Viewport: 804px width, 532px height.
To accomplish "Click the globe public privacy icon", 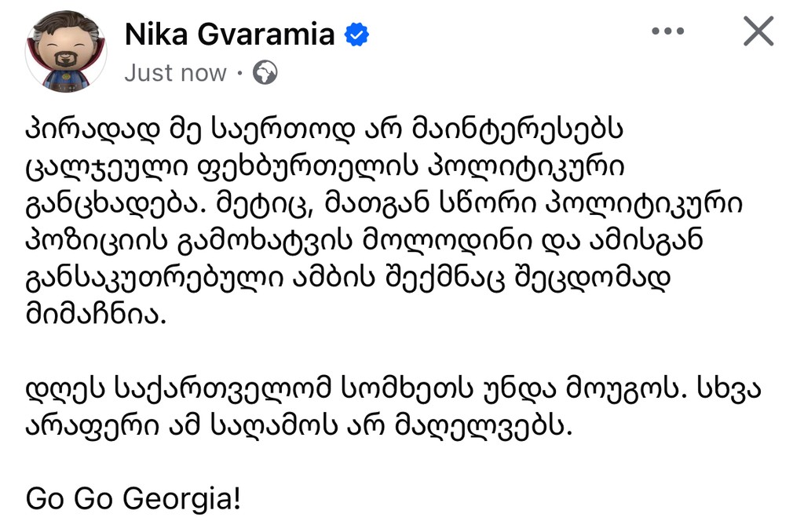I will pos(265,73).
